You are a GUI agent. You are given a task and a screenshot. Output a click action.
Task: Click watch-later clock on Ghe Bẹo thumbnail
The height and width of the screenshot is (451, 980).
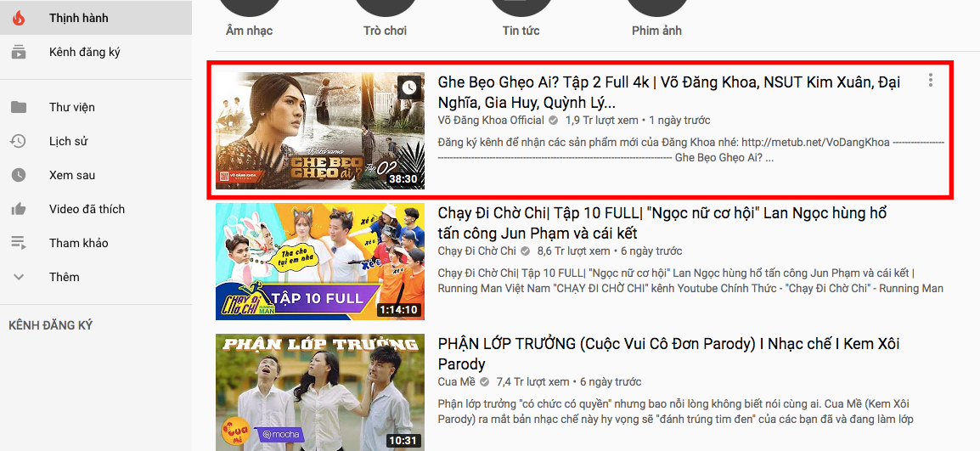coord(409,87)
